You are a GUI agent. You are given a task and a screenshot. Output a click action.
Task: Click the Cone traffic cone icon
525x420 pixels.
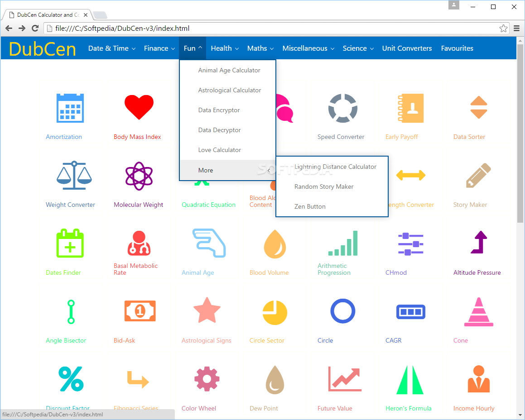(478, 312)
